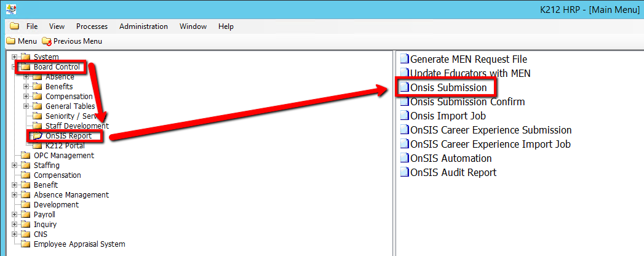Expand the System tree node
The height and width of the screenshot is (256, 644).
[14, 57]
